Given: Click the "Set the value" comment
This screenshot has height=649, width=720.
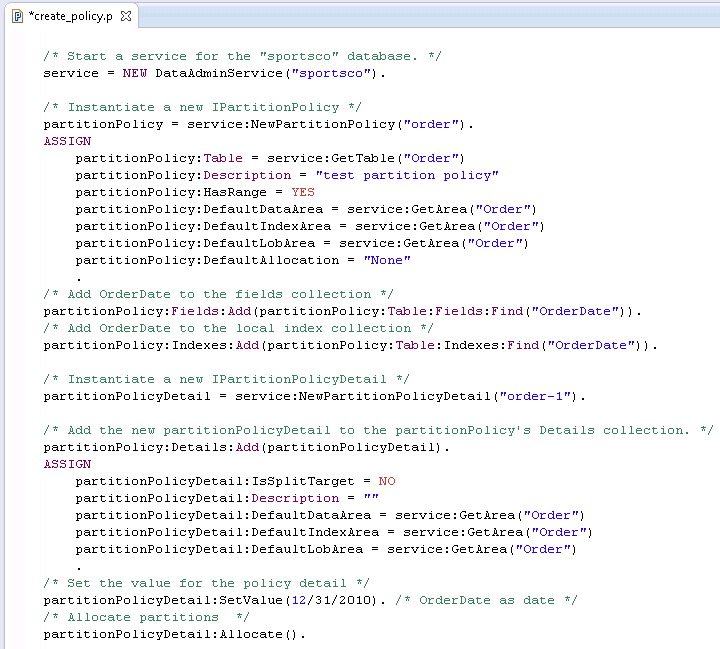Looking at the screenshot, I should click(206, 583).
